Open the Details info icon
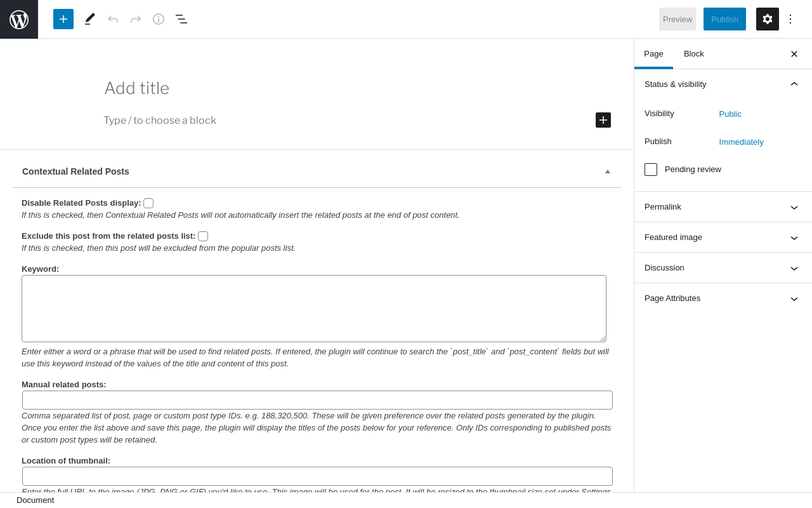 159,19
